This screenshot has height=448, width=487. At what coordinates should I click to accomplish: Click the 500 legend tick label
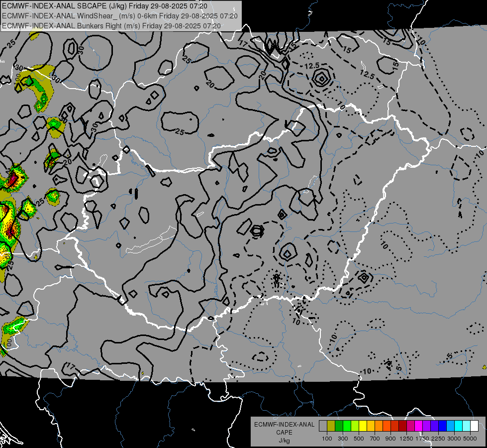[x=359, y=439]
